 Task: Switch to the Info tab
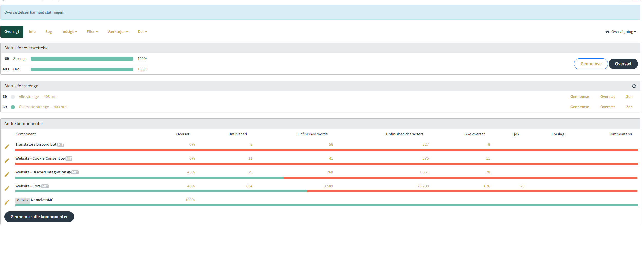[x=32, y=32]
